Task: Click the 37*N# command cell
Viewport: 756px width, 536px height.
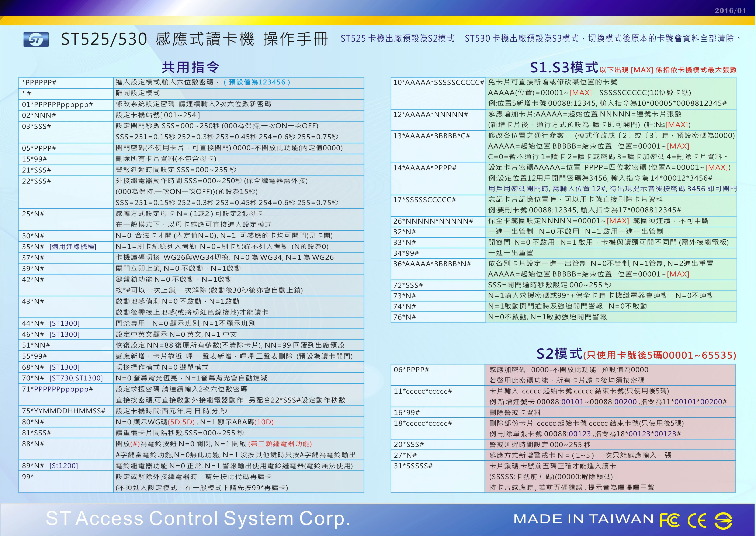Action: tap(66, 257)
